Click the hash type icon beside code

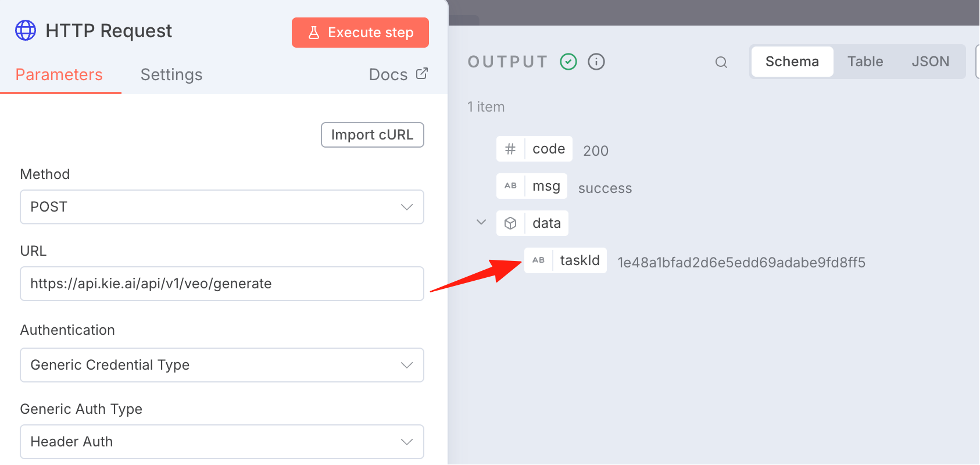(x=510, y=149)
